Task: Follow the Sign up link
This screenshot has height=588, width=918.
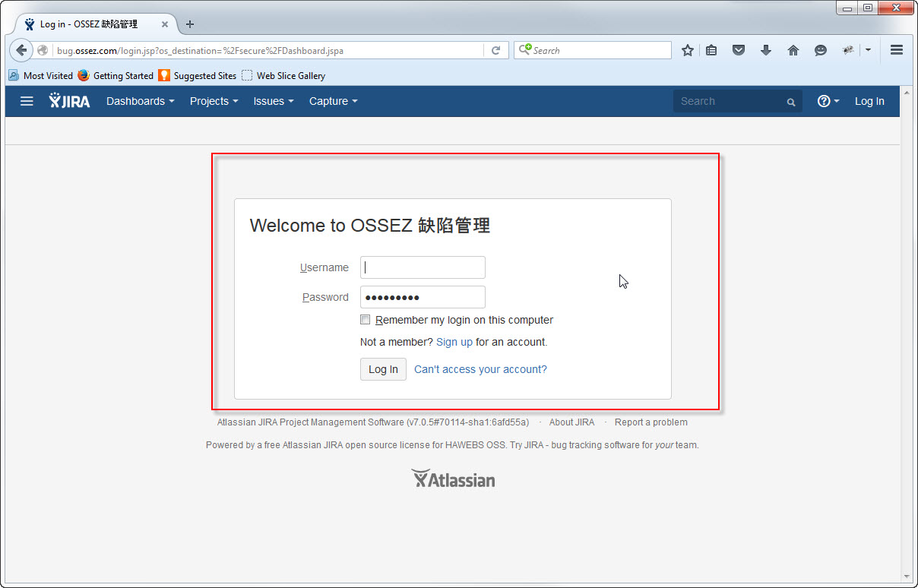Action: click(454, 342)
